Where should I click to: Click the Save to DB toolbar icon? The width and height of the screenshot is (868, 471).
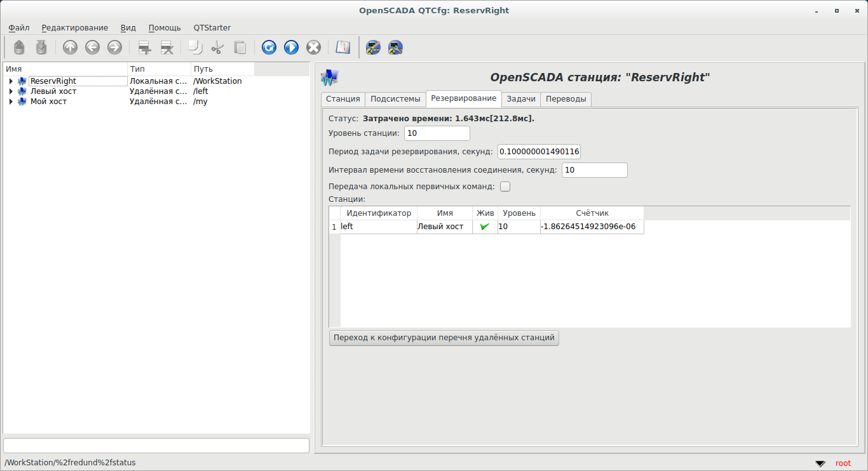[x=41, y=48]
